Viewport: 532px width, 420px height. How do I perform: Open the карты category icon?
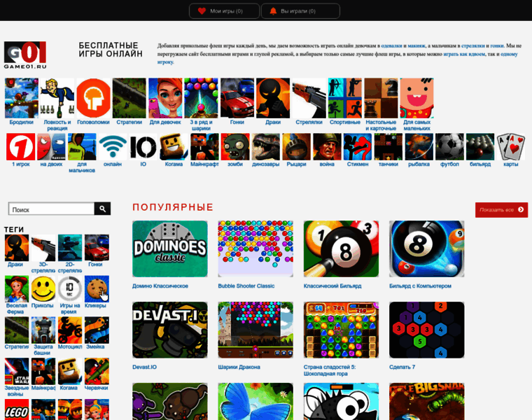(x=510, y=146)
